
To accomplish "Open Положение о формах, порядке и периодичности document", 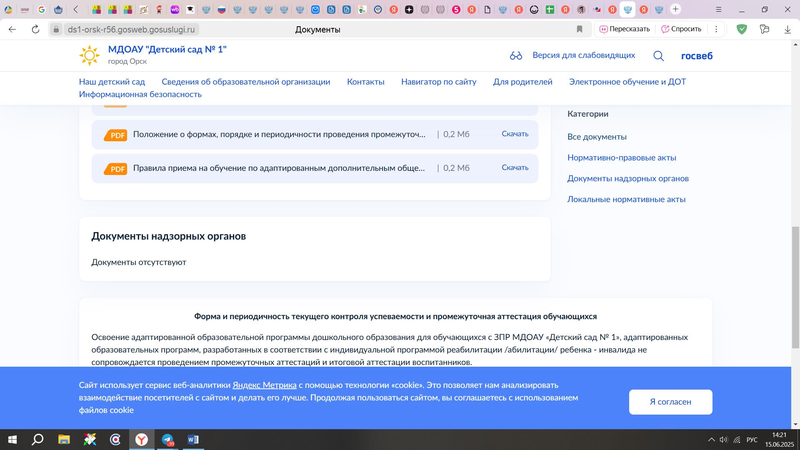I will pyautogui.click(x=279, y=134).
